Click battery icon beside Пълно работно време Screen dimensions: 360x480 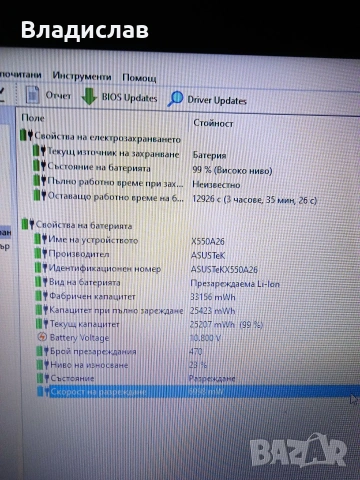tap(40, 181)
